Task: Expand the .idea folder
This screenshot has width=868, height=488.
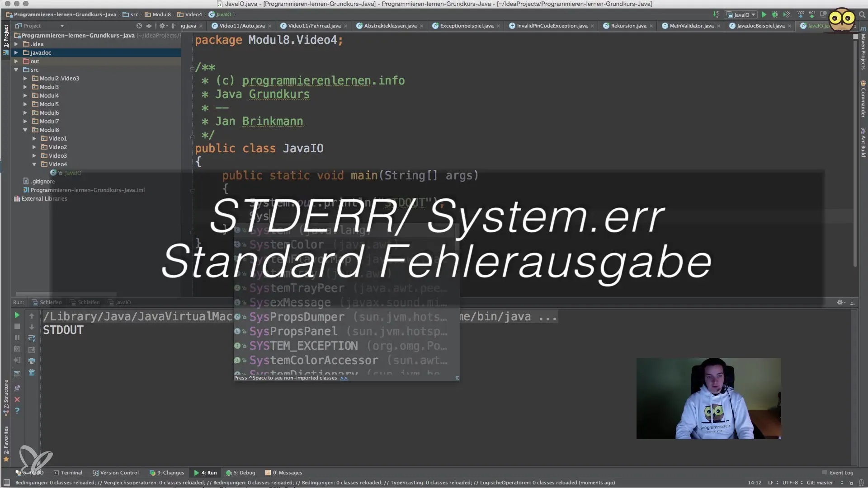Action: (16, 44)
